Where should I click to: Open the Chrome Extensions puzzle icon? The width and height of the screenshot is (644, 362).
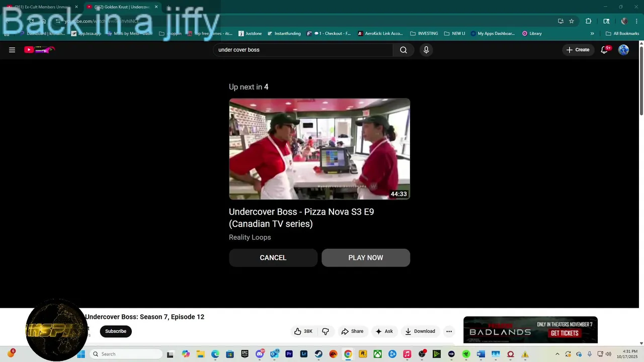point(588,21)
